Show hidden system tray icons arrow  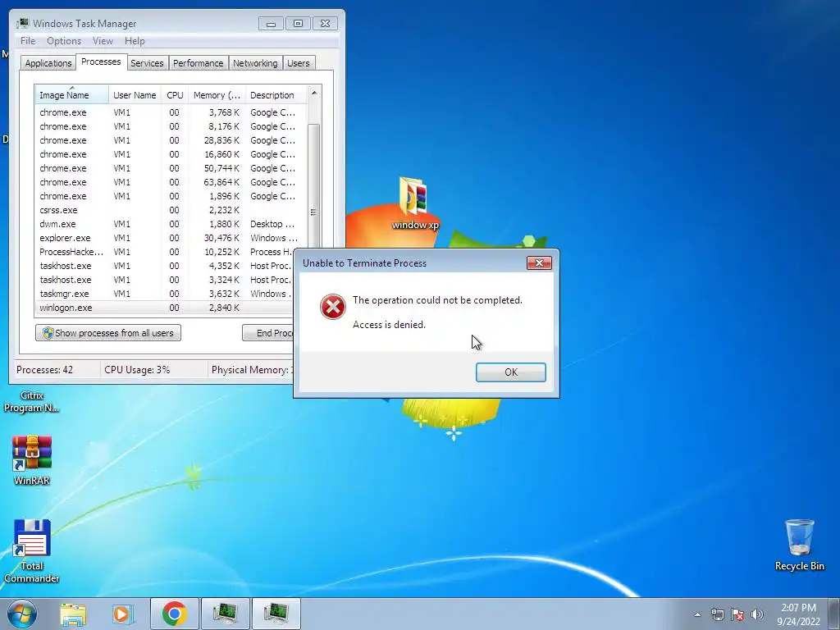click(x=697, y=614)
